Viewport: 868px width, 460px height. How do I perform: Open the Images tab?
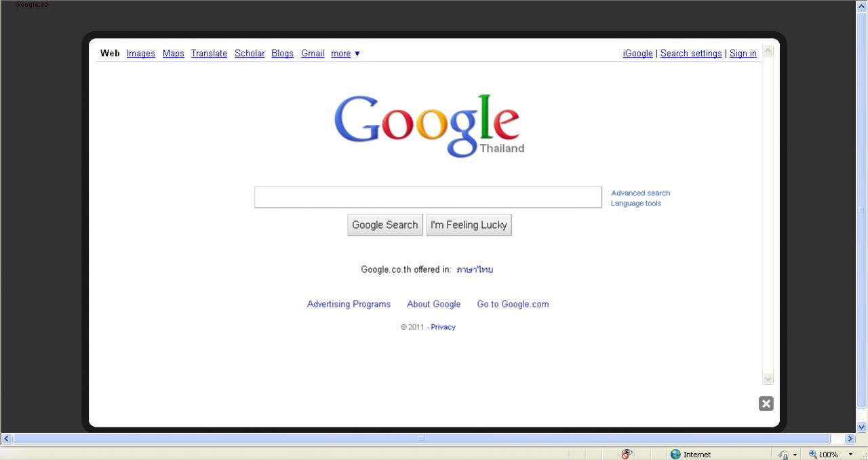click(x=141, y=54)
